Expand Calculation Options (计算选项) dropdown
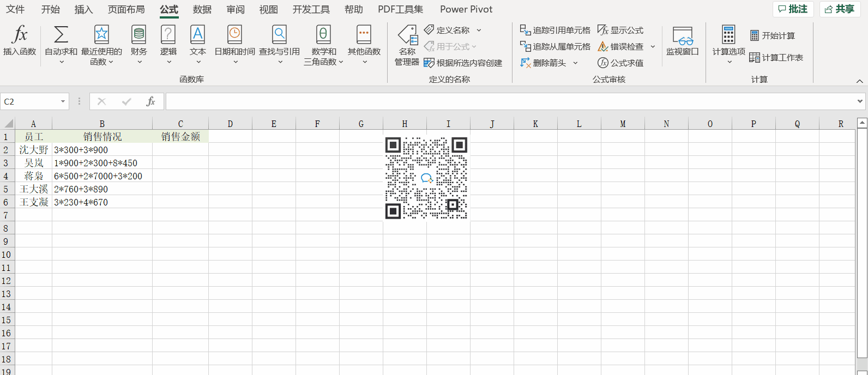 point(728,62)
